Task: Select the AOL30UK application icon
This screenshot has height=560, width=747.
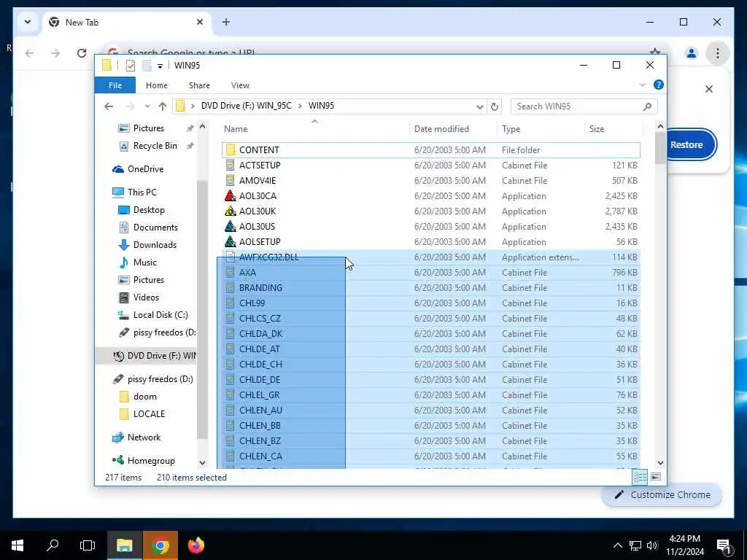Action: [231, 211]
